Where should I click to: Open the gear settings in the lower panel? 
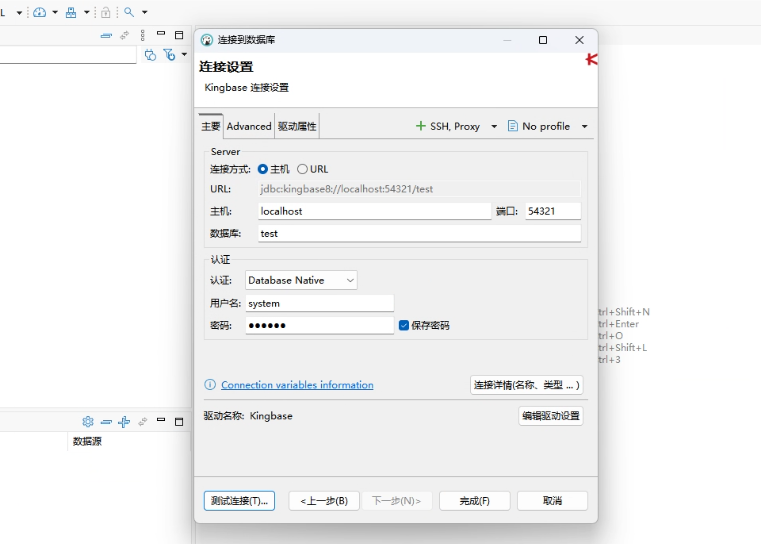click(x=88, y=422)
